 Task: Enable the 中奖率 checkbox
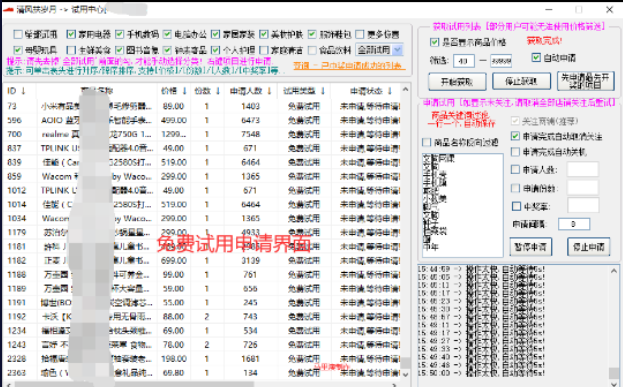point(516,206)
